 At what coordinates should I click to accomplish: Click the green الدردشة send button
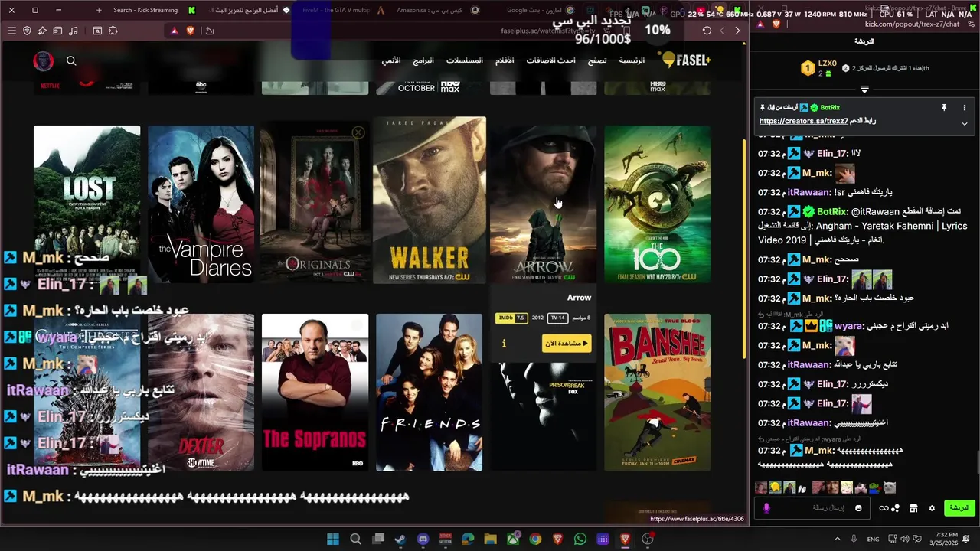[959, 508]
